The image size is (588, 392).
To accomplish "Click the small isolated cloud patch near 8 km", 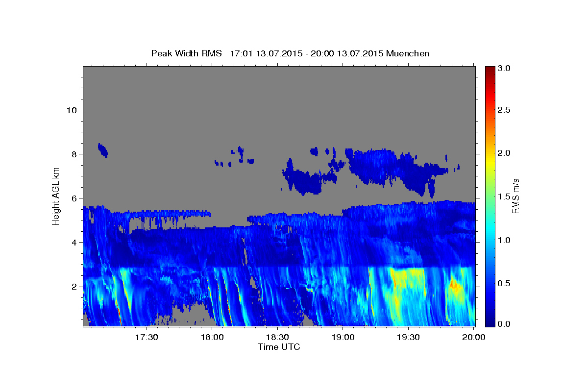I will (102, 150).
